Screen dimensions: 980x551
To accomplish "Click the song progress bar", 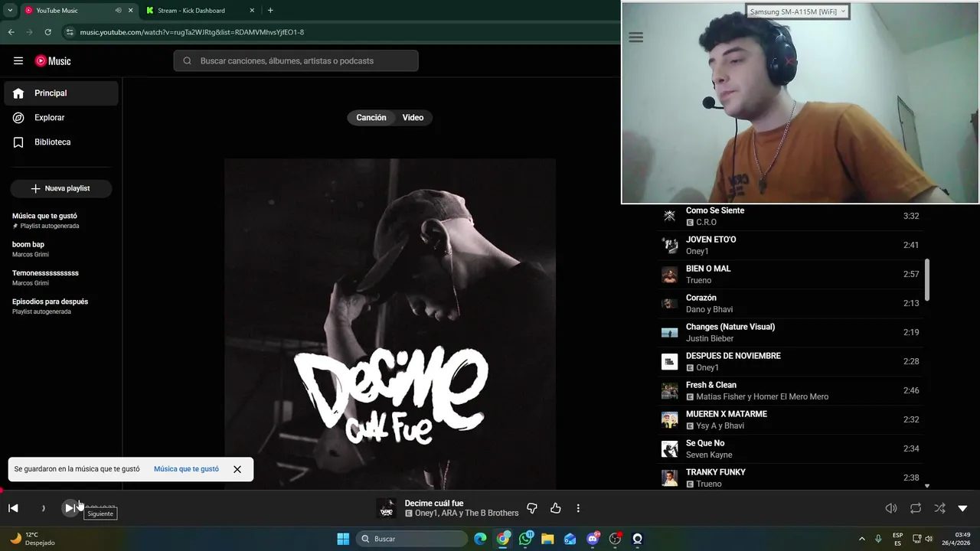I will tap(490, 491).
